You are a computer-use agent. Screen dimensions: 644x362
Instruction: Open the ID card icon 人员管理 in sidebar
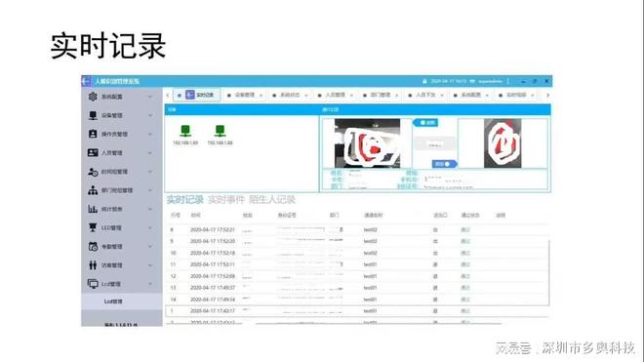(93, 153)
